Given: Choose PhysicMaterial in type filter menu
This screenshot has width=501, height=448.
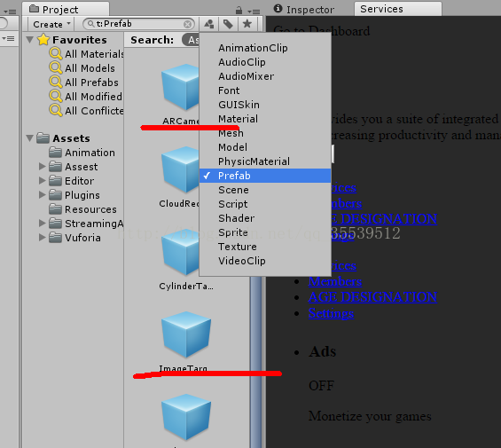Looking at the screenshot, I should [x=265, y=161].
